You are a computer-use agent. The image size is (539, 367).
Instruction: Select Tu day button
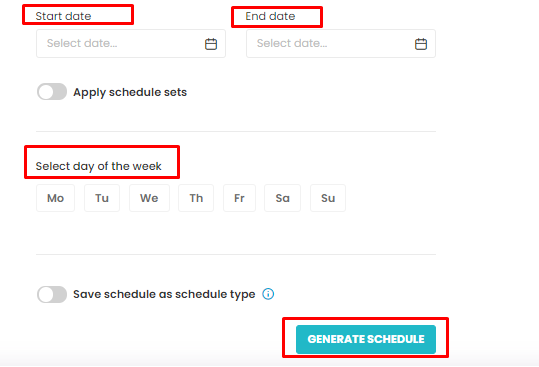[x=102, y=198]
